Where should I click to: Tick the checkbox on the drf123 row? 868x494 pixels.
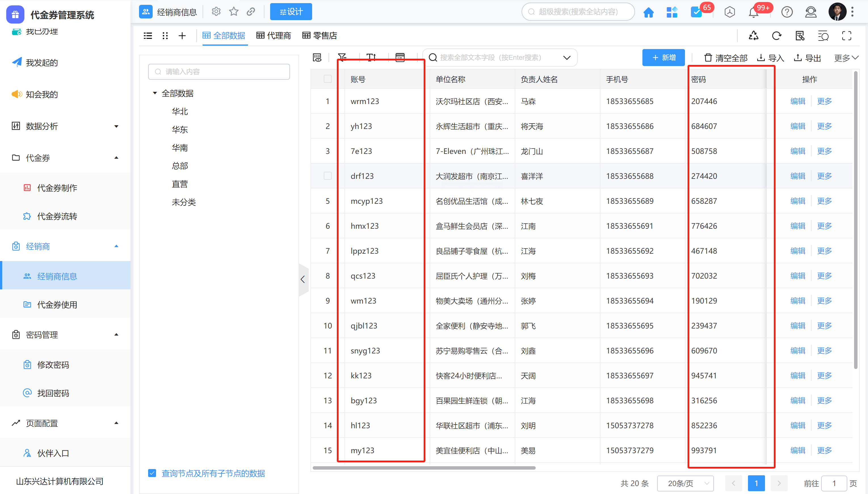327,176
